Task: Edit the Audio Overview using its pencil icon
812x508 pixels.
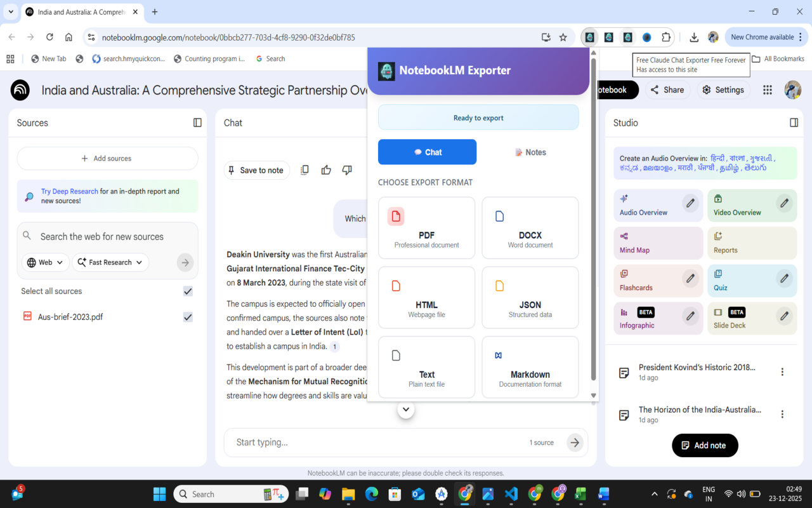Action: (691, 203)
